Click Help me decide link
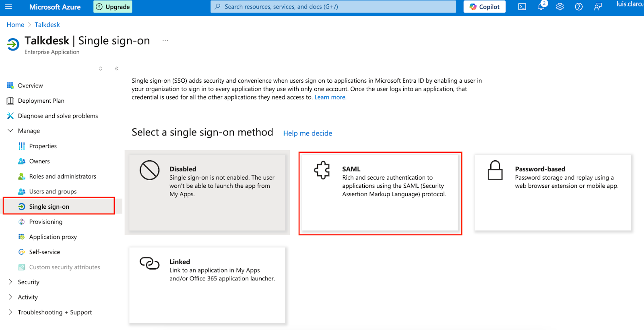Image resolution: width=644 pixels, height=330 pixels. 308,133
